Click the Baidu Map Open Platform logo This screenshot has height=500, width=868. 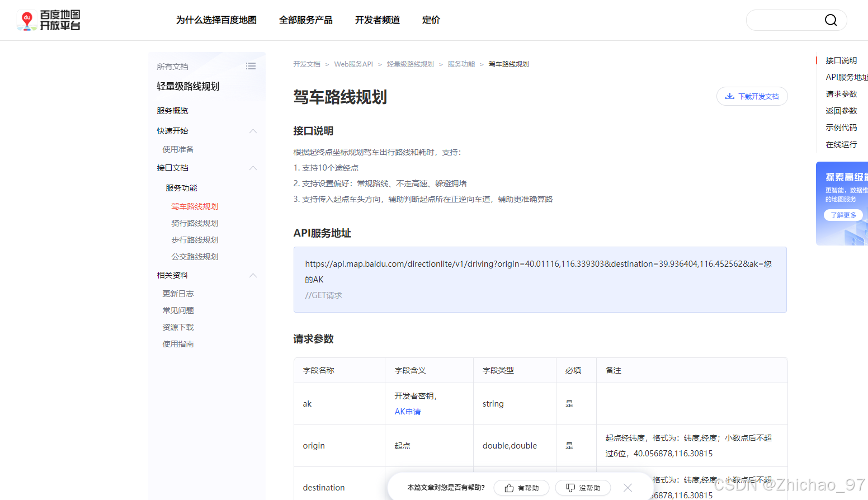click(x=49, y=20)
